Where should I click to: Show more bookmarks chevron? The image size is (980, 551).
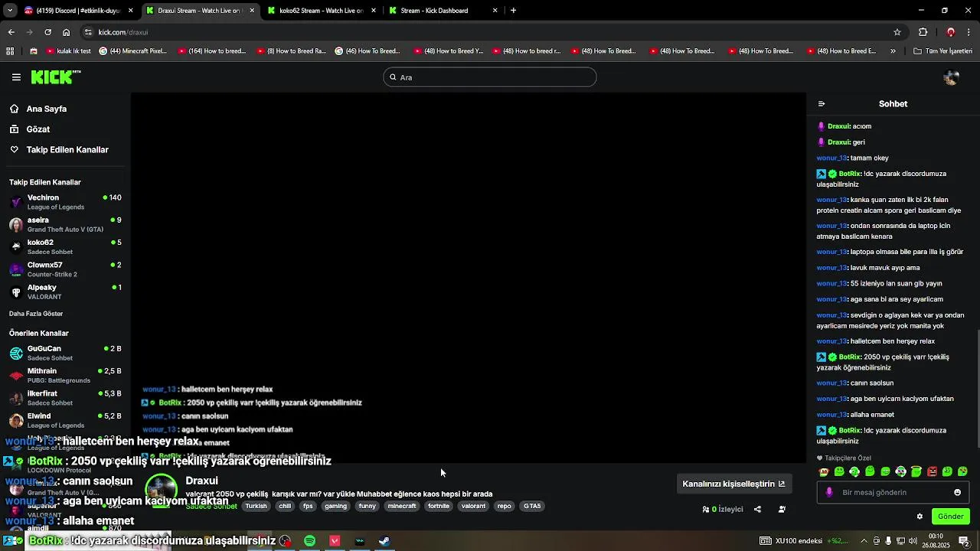pos(893,51)
